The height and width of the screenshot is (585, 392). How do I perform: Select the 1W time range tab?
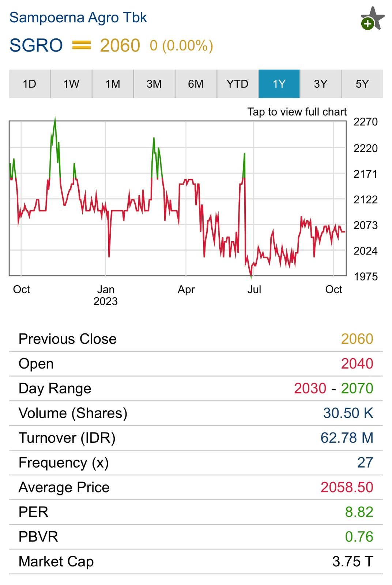[71, 84]
